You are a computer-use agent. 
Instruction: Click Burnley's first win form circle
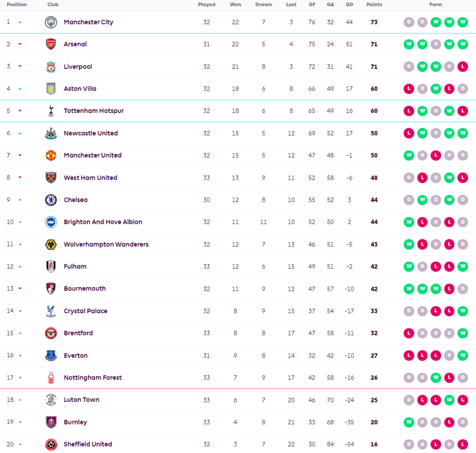(x=409, y=422)
